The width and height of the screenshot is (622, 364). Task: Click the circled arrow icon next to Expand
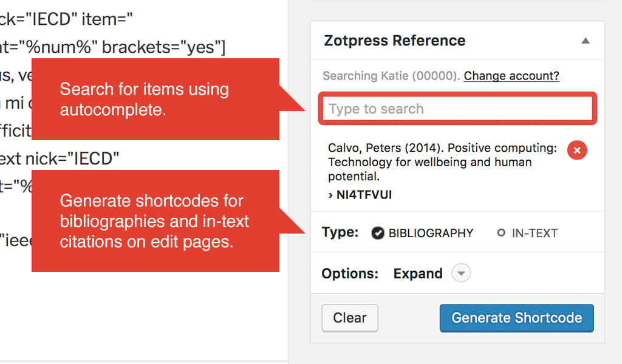460,273
